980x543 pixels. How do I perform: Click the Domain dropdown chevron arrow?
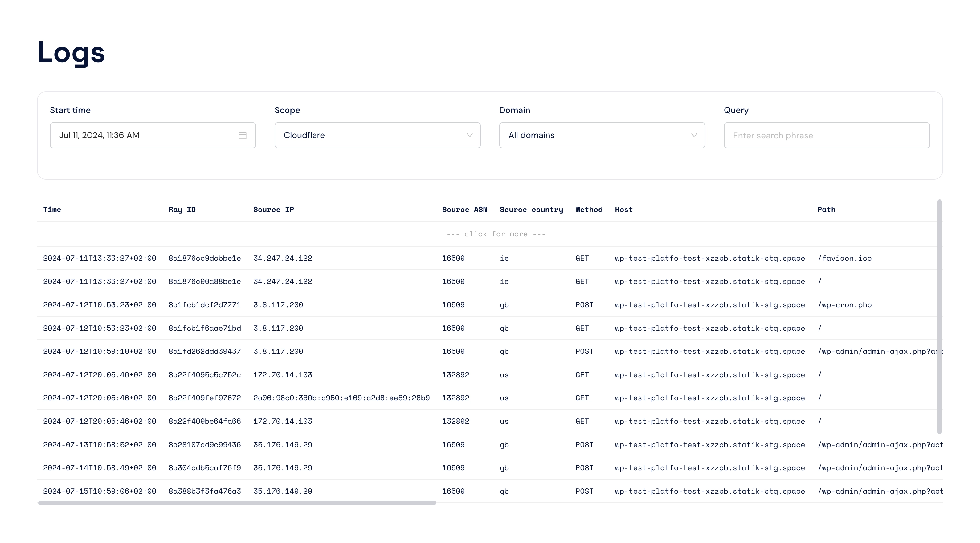tap(694, 135)
